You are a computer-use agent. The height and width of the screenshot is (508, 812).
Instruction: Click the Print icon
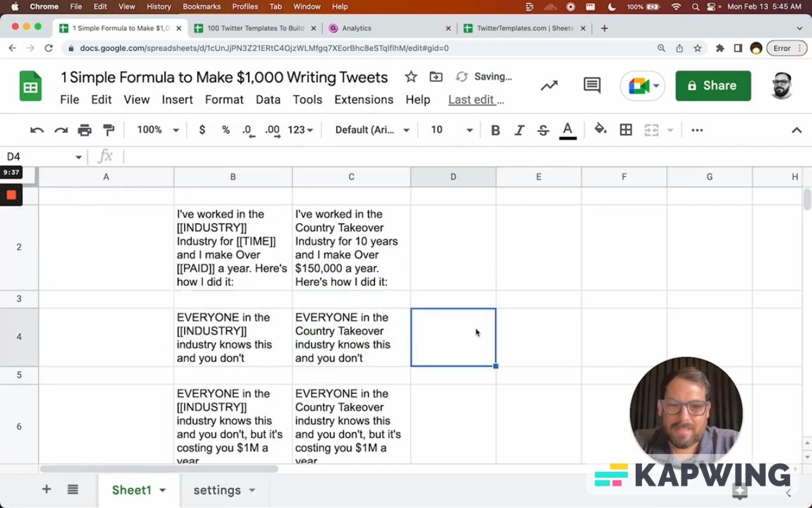(x=84, y=130)
